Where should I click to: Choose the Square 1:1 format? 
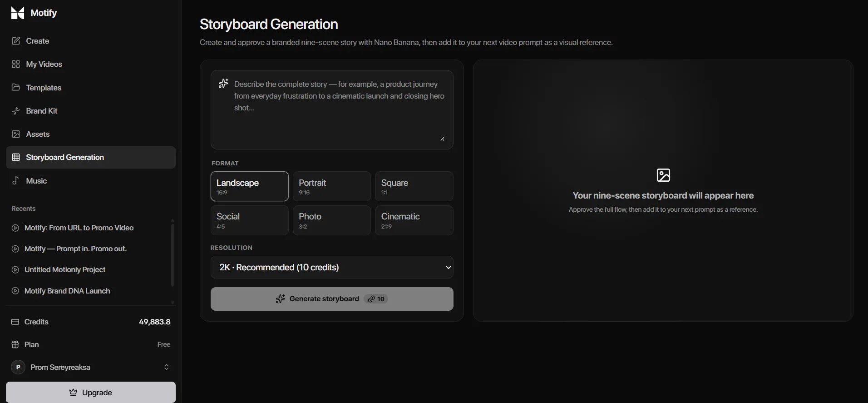[414, 186]
